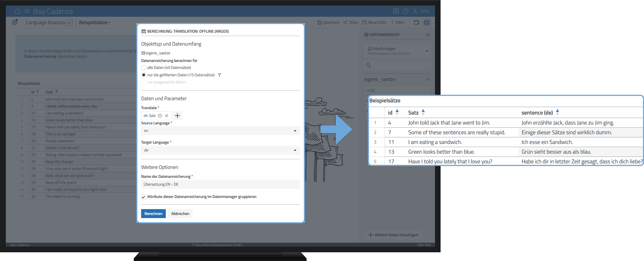
Task: Select alle Daten (40 Datensätze) option
Action: [144, 68]
